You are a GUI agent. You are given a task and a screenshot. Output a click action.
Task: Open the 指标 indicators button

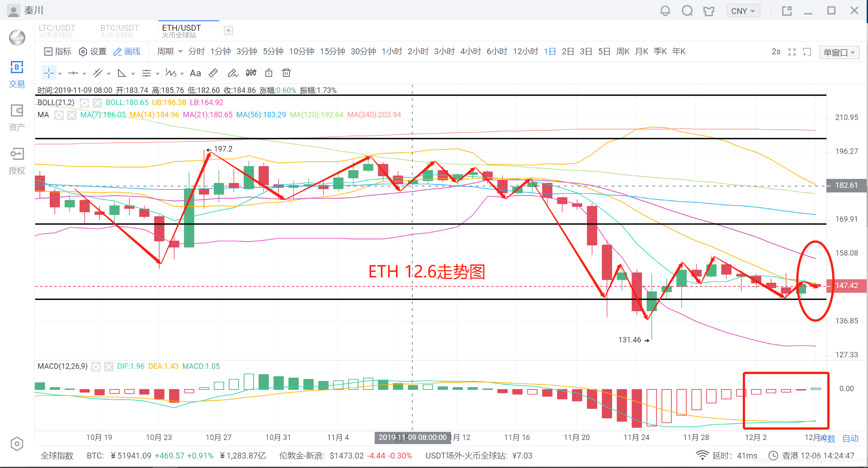(x=58, y=51)
